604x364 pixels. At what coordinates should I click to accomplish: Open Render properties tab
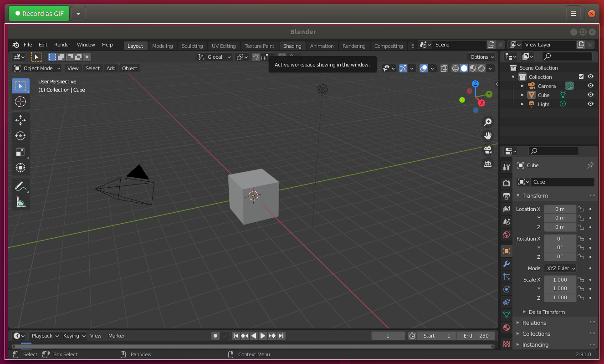[506, 183]
